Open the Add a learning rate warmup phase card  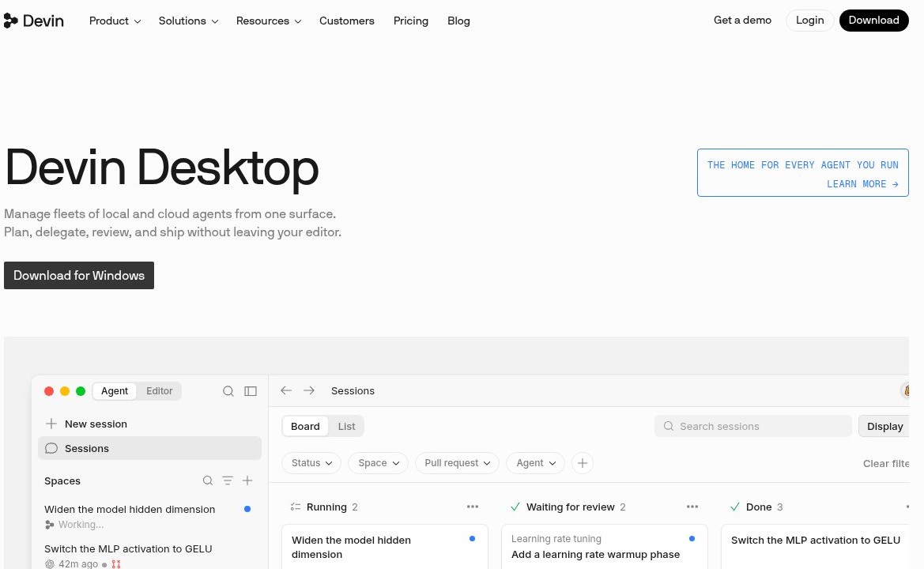tap(604, 547)
